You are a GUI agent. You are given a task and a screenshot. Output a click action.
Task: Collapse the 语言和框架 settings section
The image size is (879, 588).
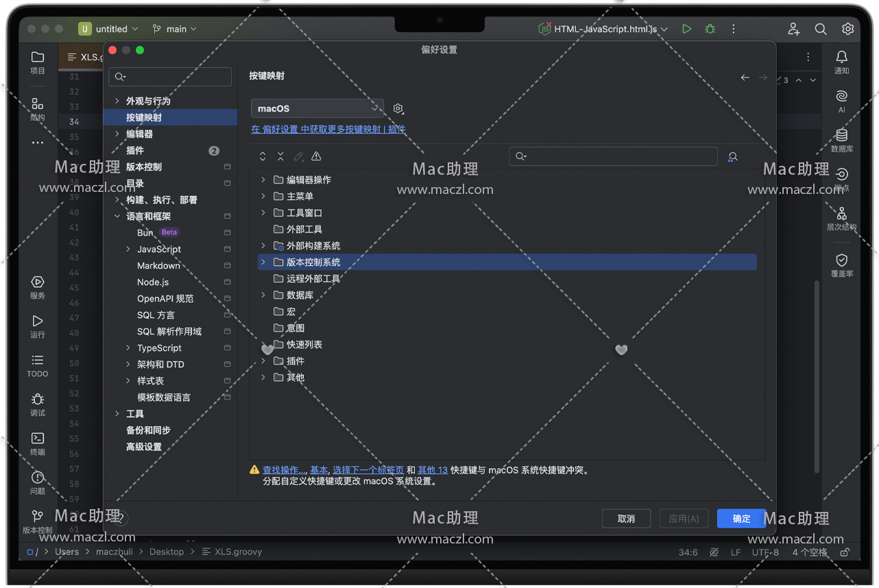pos(117,216)
